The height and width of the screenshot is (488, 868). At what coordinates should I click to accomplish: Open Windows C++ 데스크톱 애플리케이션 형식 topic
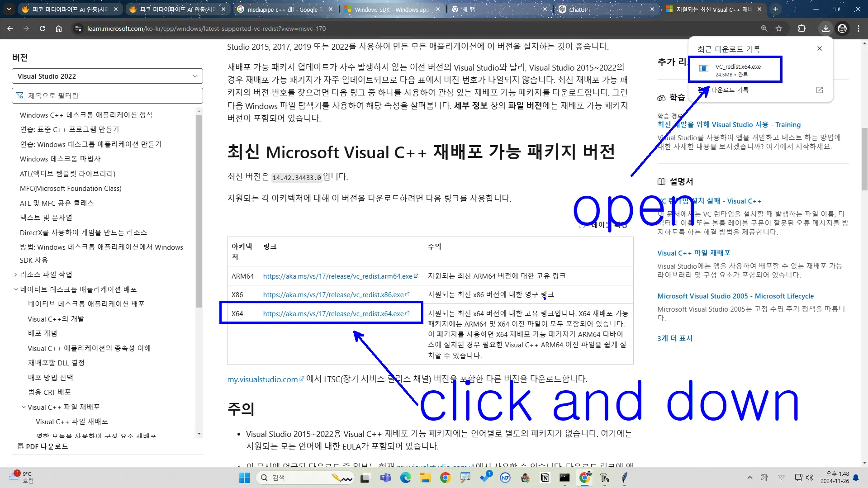coord(86,115)
